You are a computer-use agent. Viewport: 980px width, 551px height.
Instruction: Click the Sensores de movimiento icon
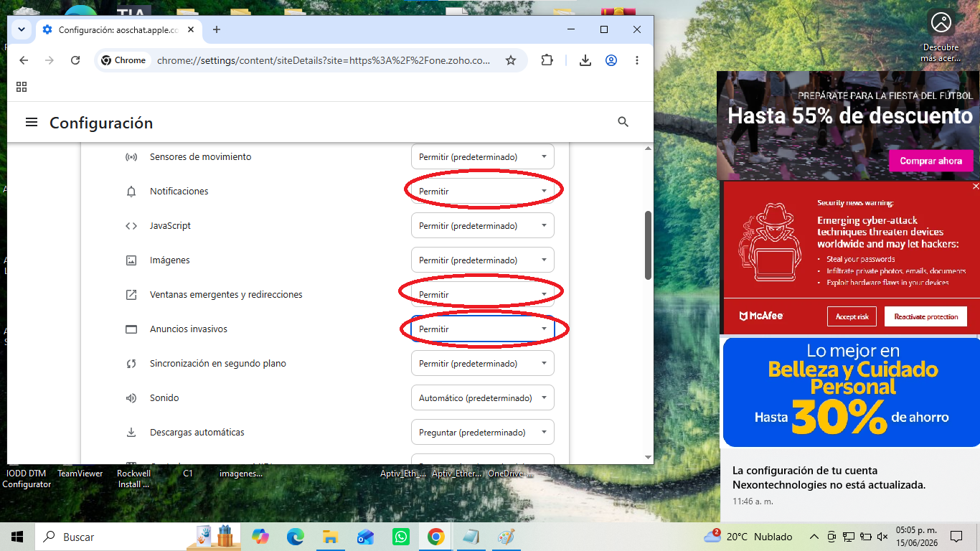point(131,157)
